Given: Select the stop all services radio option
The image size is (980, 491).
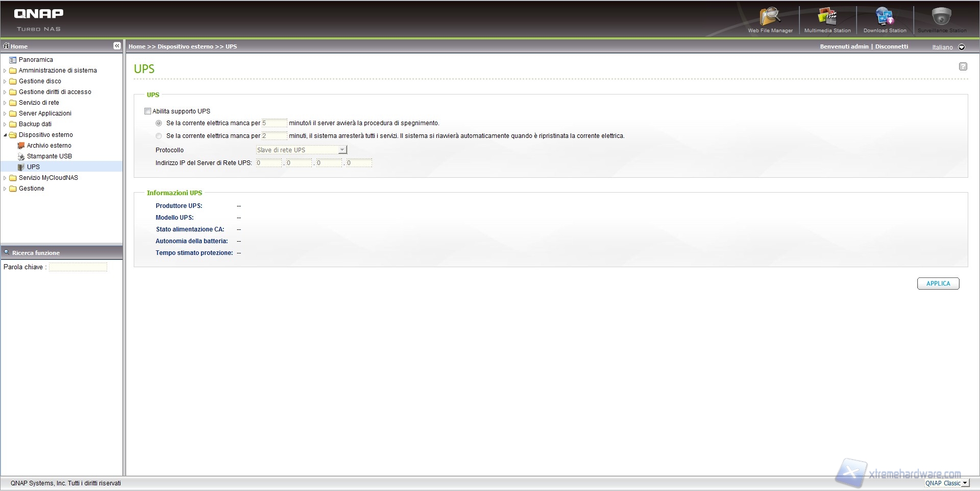Looking at the screenshot, I should [159, 136].
